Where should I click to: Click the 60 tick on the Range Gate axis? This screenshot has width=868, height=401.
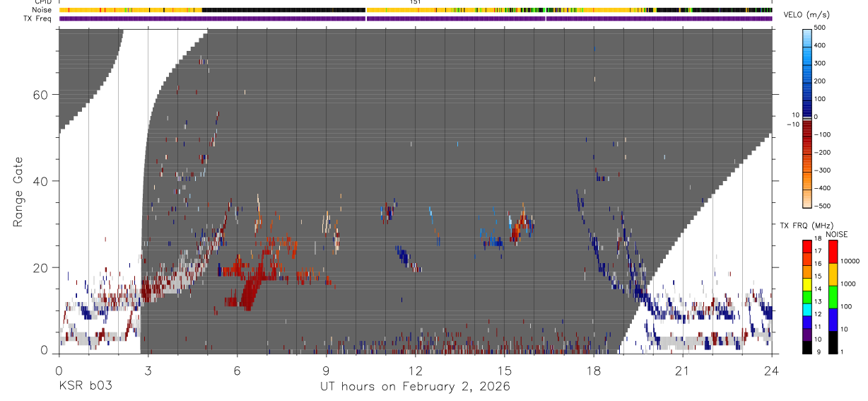click(42, 95)
